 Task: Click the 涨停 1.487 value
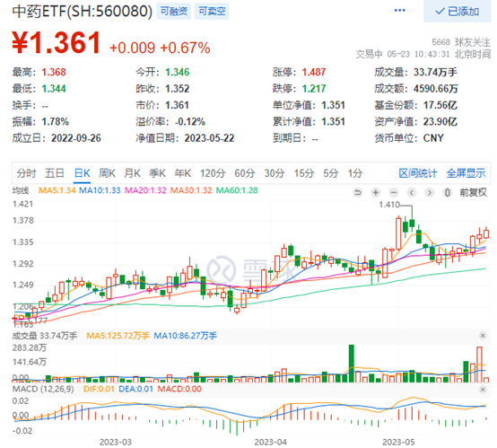coord(313,73)
